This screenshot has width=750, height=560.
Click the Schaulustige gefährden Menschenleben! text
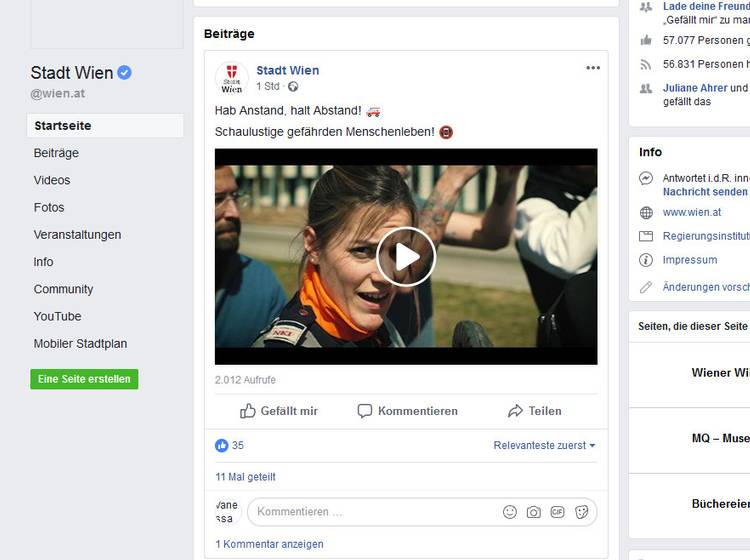(x=324, y=132)
